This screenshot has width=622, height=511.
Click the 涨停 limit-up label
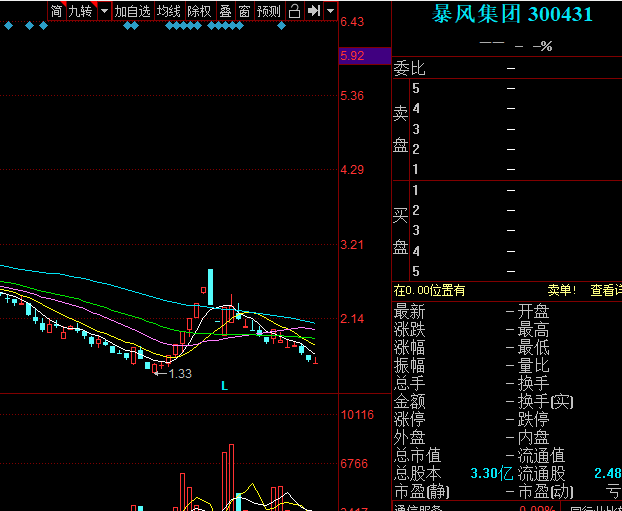(x=409, y=419)
